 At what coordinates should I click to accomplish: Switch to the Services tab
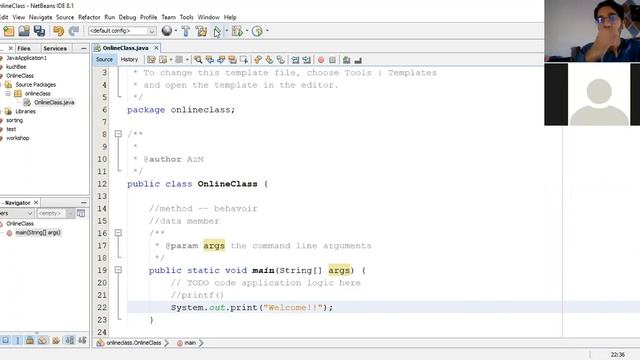55,48
